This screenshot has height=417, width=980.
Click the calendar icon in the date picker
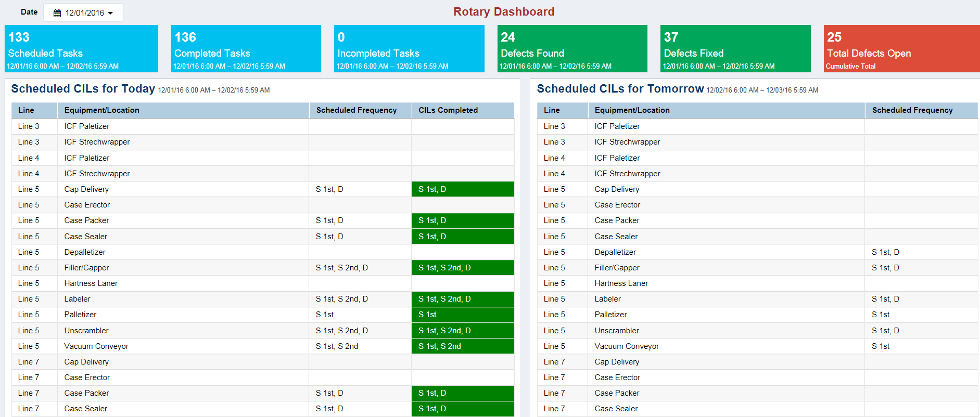tap(57, 13)
